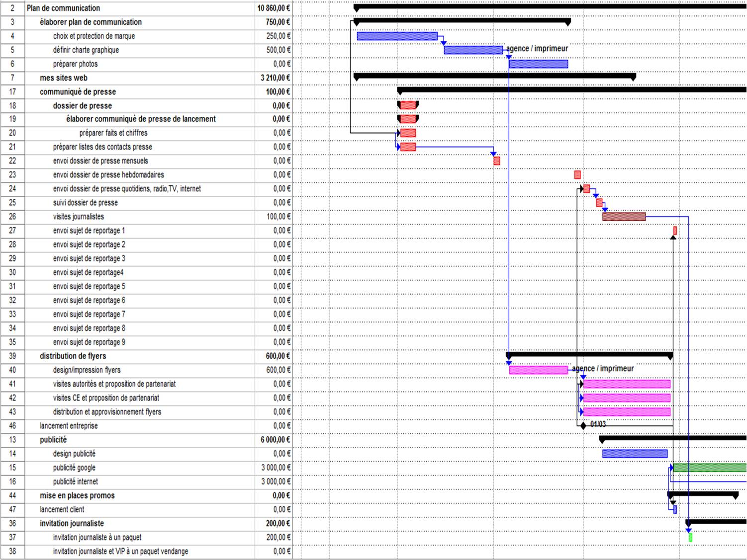Click 'invitation journaliste à un paquet'
This screenshot has width=747, height=560.
[x=97, y=537]
